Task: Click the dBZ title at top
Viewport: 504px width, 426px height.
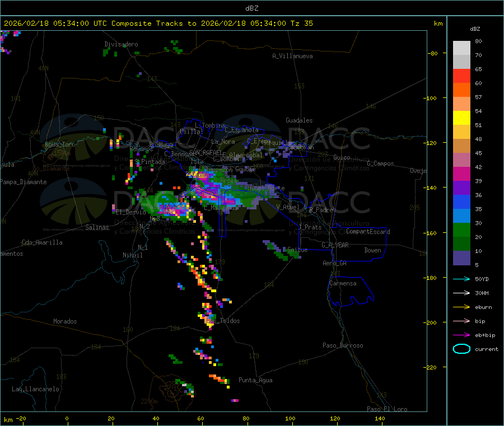Action: [251, 8]
